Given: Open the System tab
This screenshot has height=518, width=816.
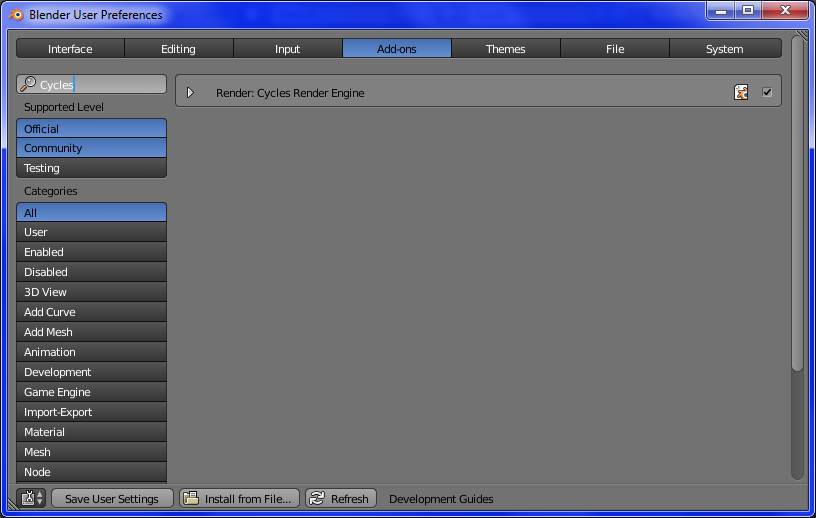Looking at the screenshot, I should coord(725,49).
